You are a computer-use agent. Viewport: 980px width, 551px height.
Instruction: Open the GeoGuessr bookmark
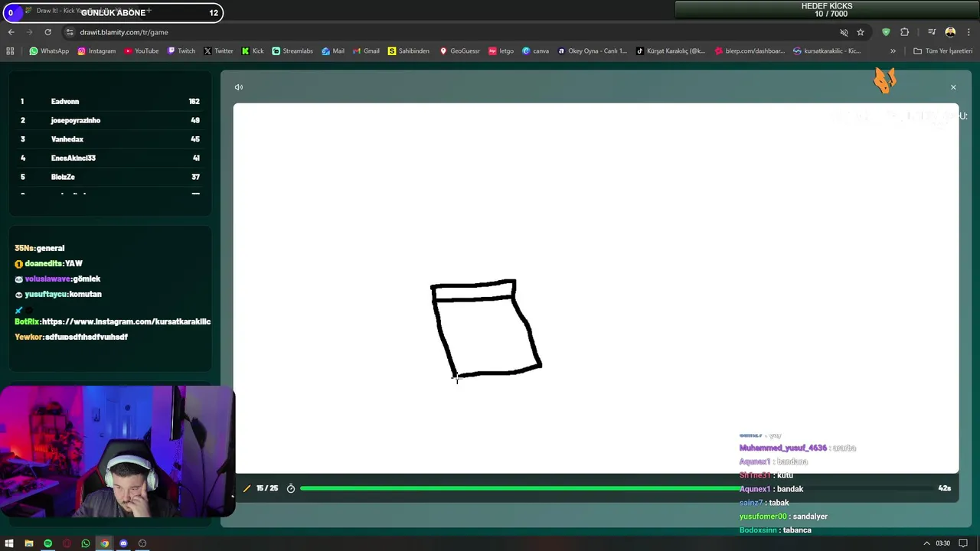click(x=459, y=51)
